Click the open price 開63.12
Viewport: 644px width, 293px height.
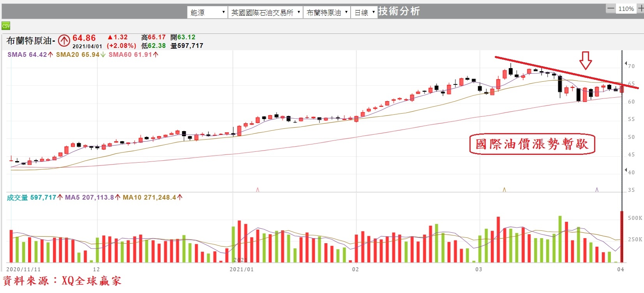point(183,37)
